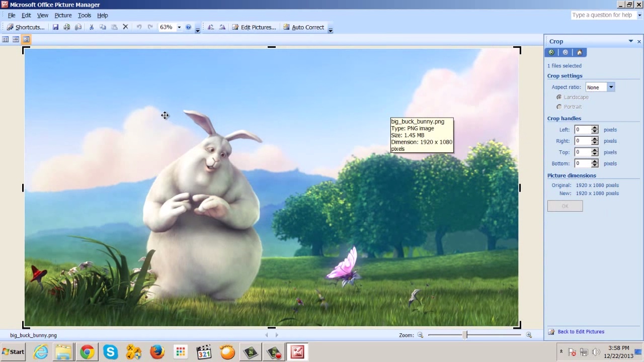
Task: Open the Picture menu
Action: click(x=63, y=15)
